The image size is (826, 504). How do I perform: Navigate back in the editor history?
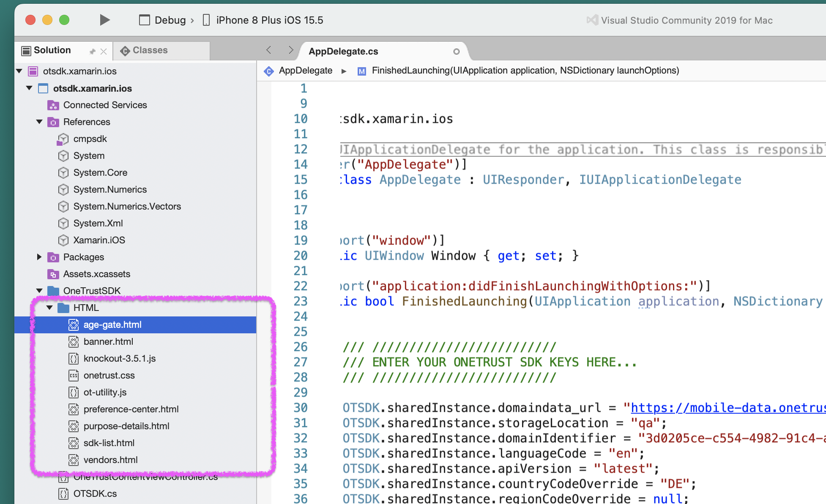point(269,50)
